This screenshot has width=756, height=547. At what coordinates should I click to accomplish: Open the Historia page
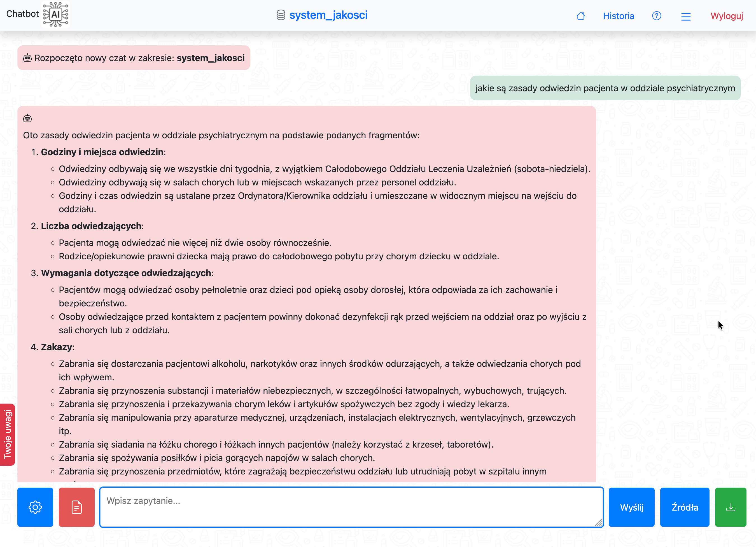(x=618, y=16)
